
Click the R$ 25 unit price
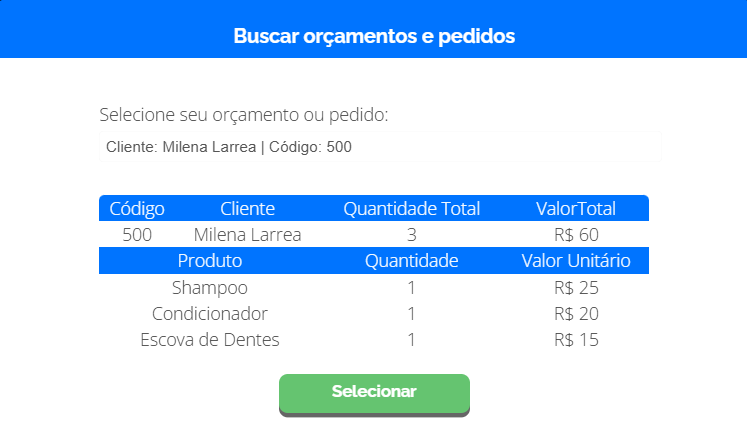[575, 288]
